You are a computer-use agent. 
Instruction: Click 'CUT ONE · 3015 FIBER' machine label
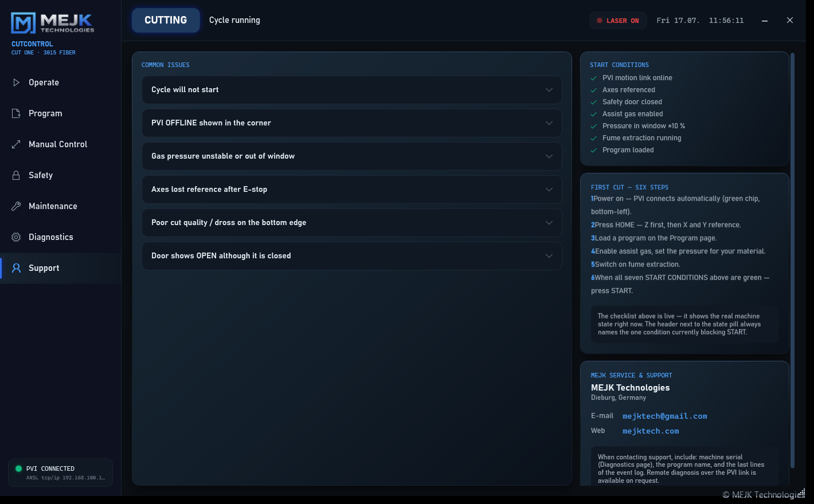point(44,53)
